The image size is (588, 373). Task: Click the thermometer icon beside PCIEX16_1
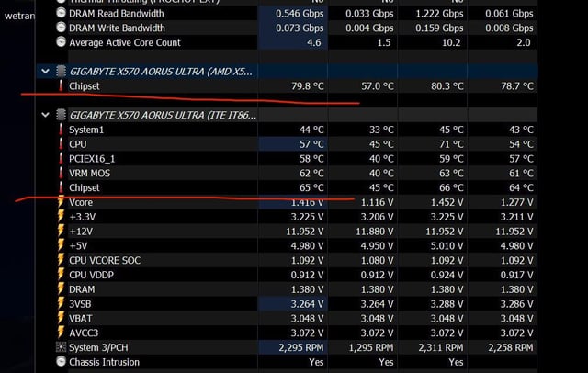61,159
